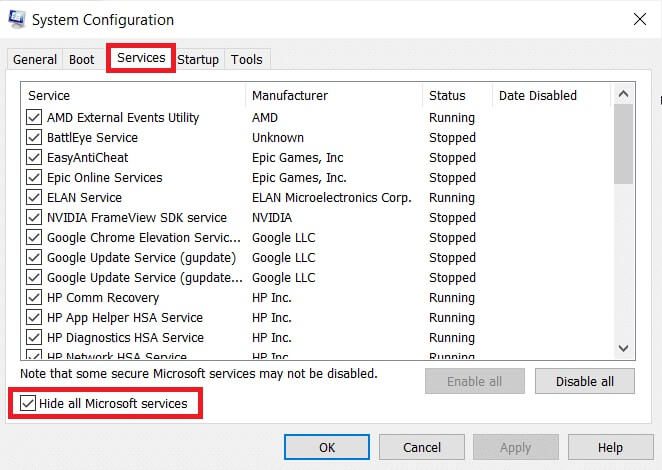Viewport: 662px width, 470px height.
Task: Confirm with the OK button
Action: coord(327,447)
